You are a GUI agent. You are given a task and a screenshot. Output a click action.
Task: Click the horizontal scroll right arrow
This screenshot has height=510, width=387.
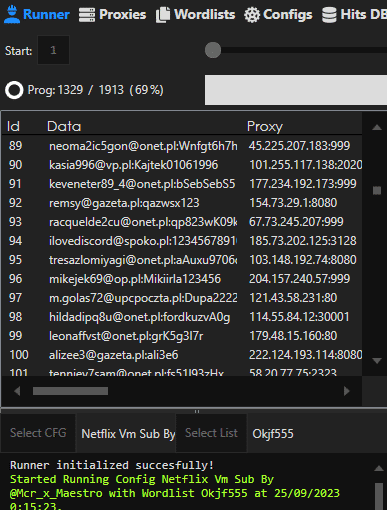347,391
